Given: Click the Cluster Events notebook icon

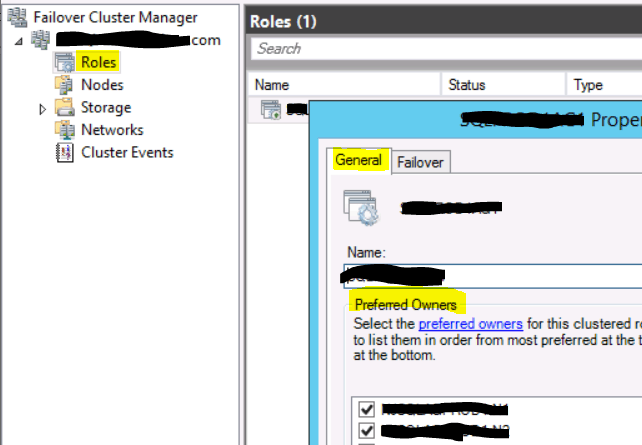Looking at the screenshot, I should coord(65,152).
